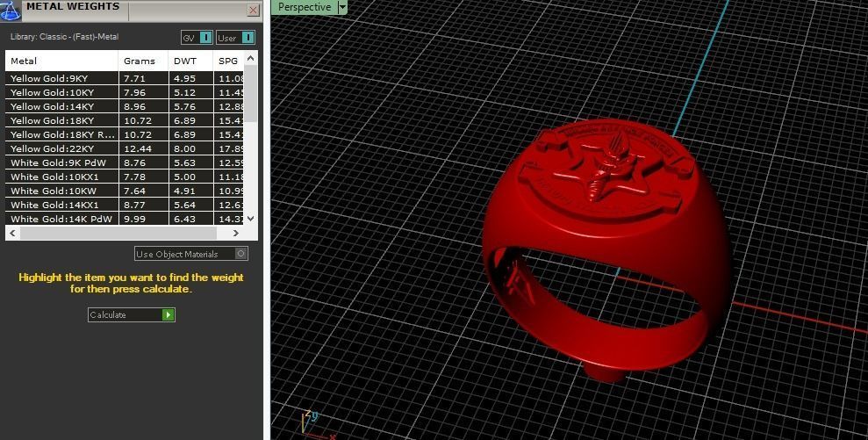Sort by the DWT column header
868x440 pixels.
click(x=190, y=61)
